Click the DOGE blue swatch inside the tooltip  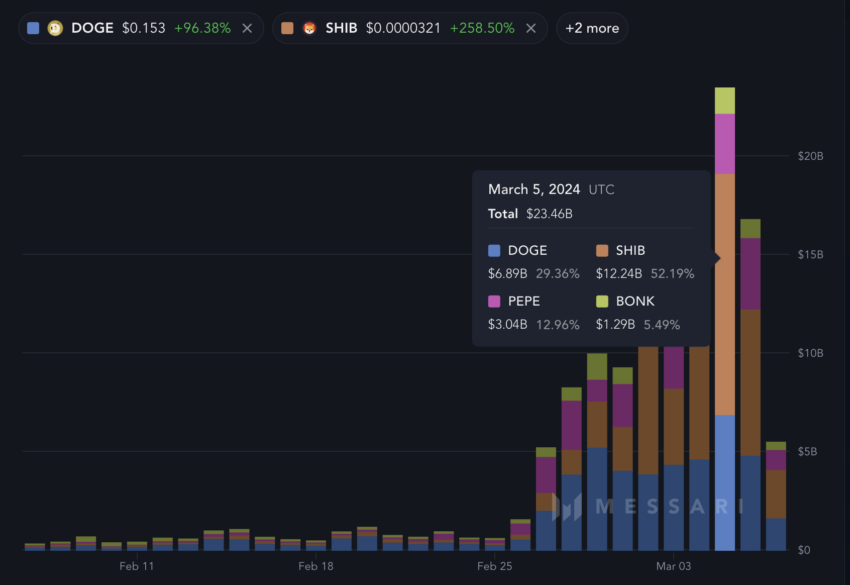click(494, 250)
